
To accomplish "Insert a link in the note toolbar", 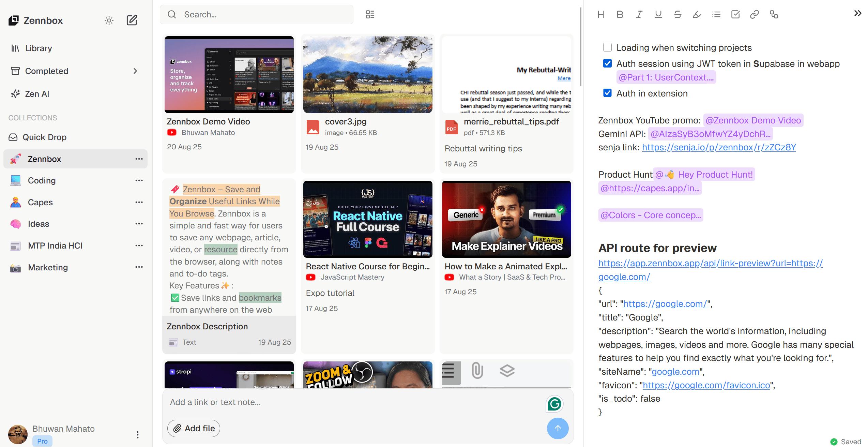I will [755, 14].
